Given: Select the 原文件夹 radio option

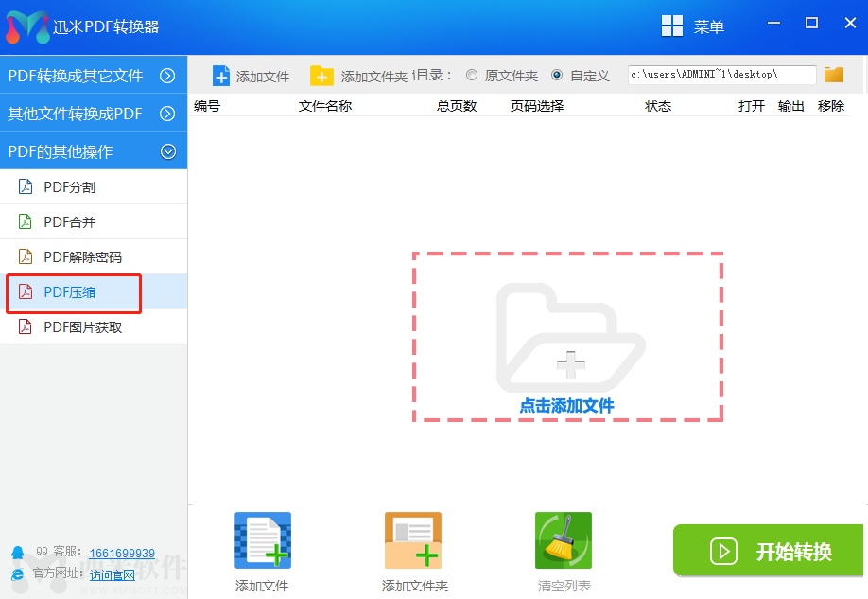Looking at the screenshot, I should 499,75.
